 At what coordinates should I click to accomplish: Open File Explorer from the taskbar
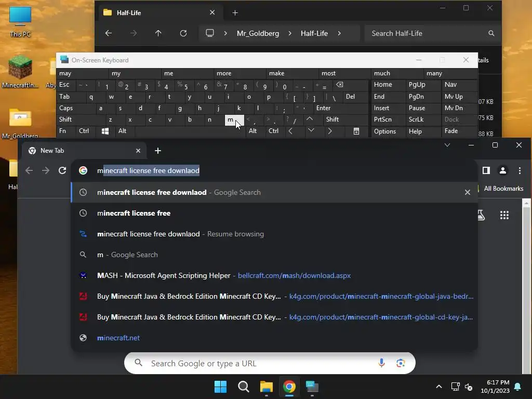click(x=267, y=387)
